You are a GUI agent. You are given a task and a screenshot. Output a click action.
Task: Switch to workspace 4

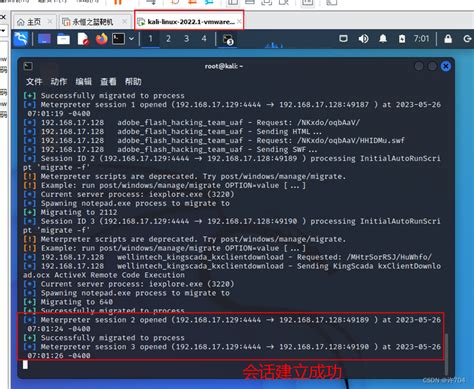(204, 39)
